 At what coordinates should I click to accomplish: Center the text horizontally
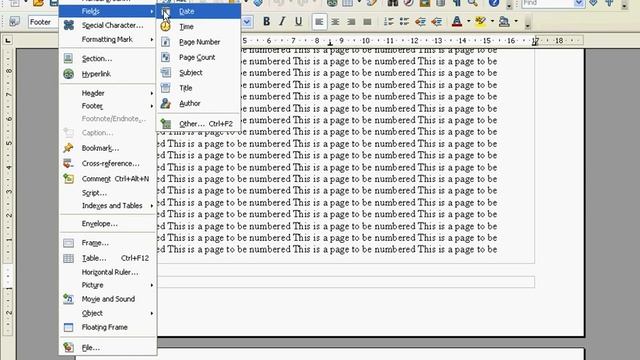335,22
